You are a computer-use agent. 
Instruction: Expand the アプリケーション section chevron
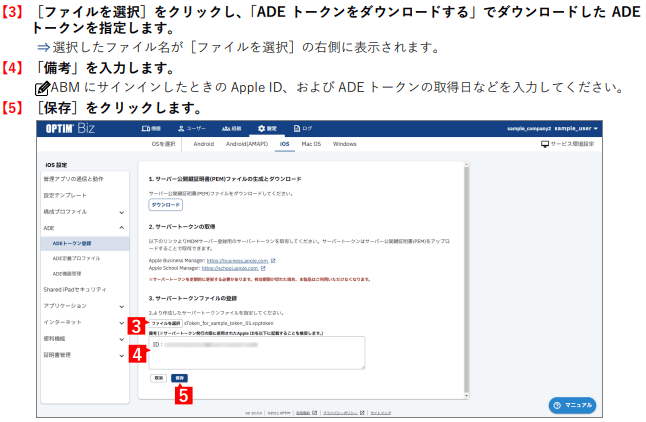[122, 307]
